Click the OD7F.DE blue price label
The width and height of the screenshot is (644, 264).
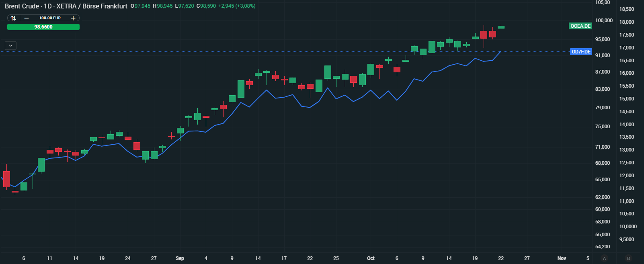(581, 52)
